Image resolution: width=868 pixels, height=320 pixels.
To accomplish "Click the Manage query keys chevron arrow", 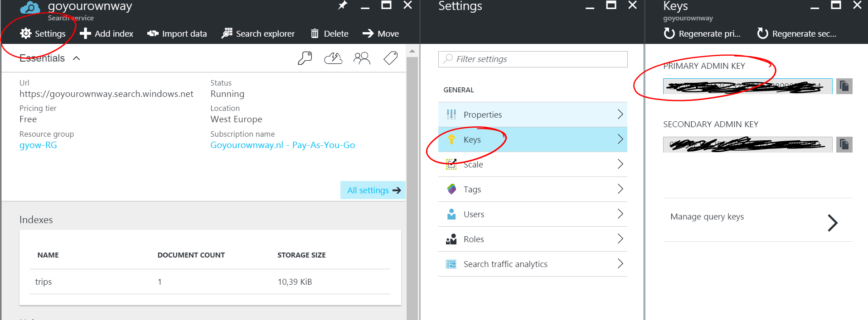I will tap(833, 223).
